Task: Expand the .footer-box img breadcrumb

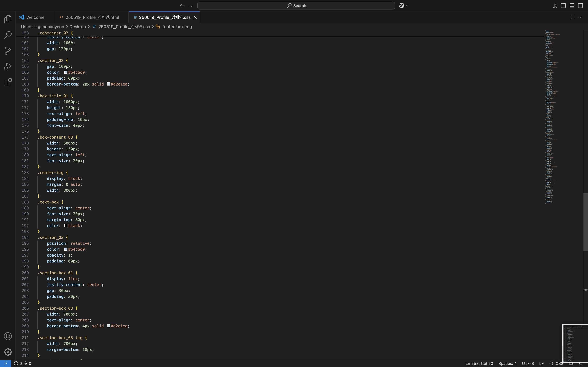Action: click(176, 27)
